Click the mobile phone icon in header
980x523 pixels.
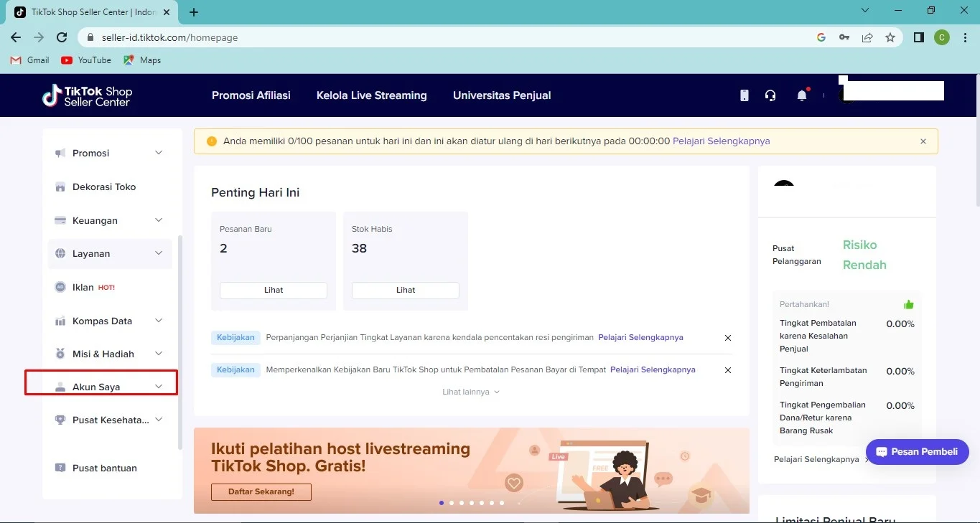point(745,95)
